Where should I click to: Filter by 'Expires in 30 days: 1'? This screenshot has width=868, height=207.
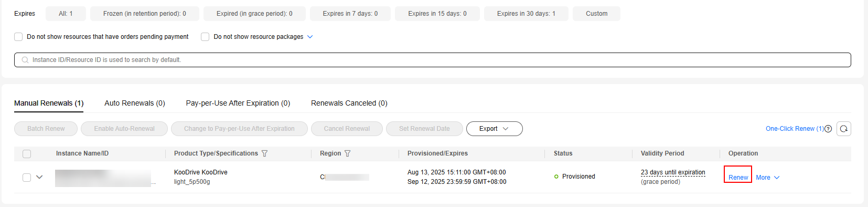click(526, 14)
